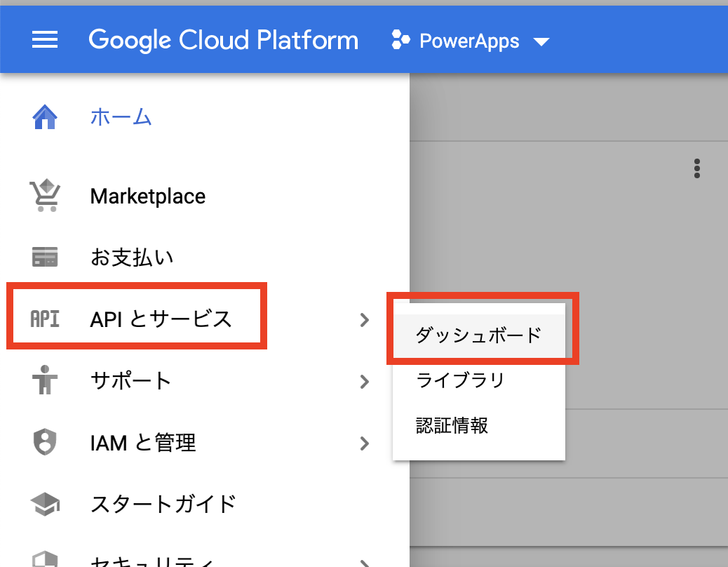
Task: Select API とサービス menu item
Action: pos(161,319)
